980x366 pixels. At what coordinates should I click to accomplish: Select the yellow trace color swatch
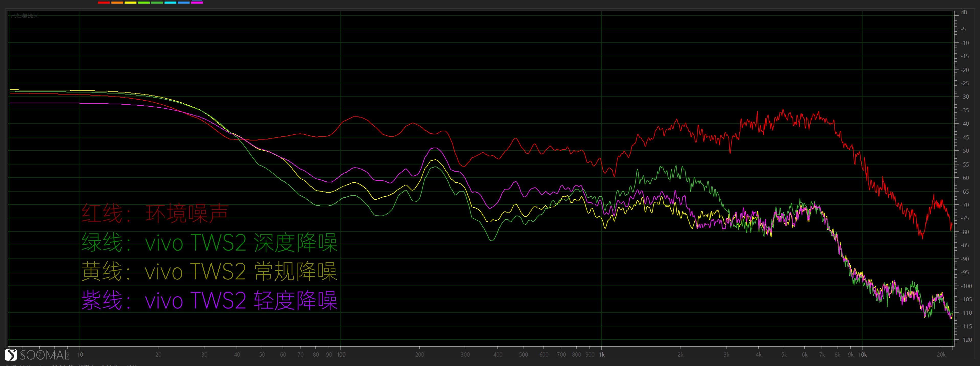[130, 3]
